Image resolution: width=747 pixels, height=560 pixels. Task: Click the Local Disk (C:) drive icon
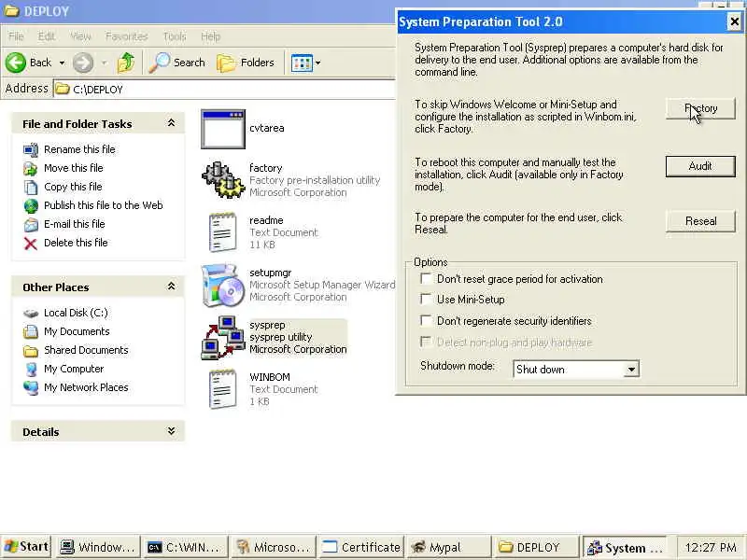pos(31,313)
